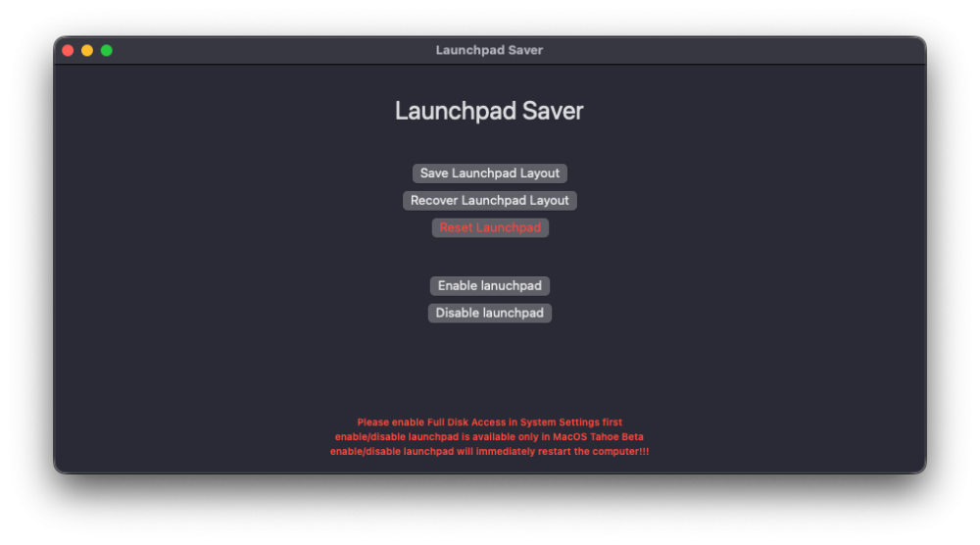Activate the Disable launchpad button
This screenshot has height=545, width=980.
[x=489, y=313]
